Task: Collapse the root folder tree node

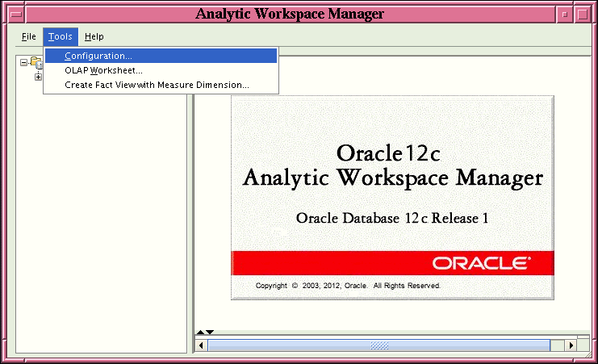Action: [x=23, y=62]
